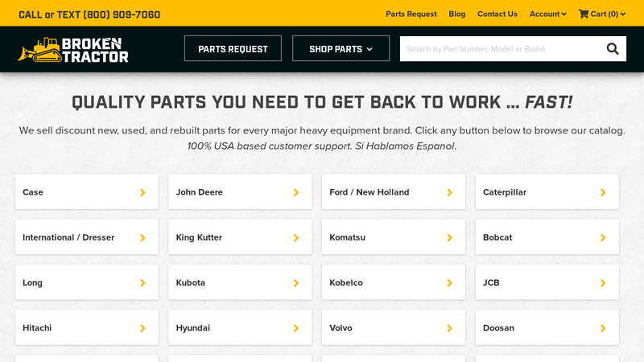Click the arrow icon beside Hitachi
The image size is (644, 362).
(x=142, y=328)
